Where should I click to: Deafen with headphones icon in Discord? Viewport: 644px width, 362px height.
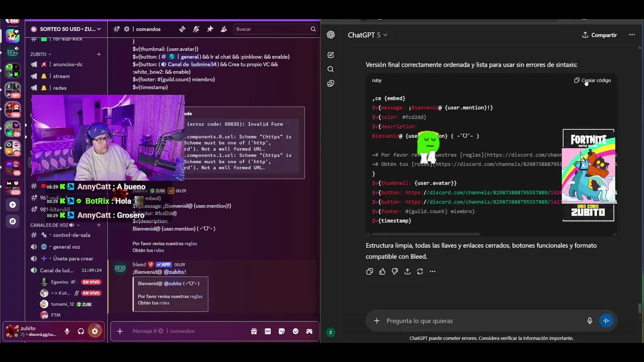coord(81,331)
